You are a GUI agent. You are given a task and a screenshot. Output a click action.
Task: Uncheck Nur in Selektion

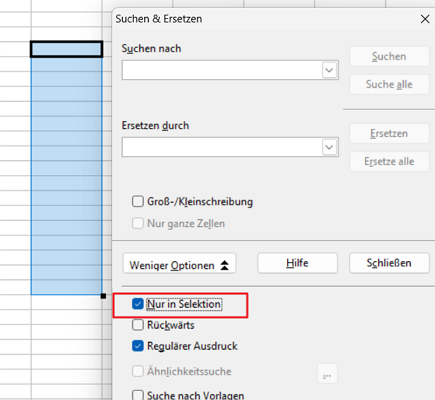click(138, 304)
